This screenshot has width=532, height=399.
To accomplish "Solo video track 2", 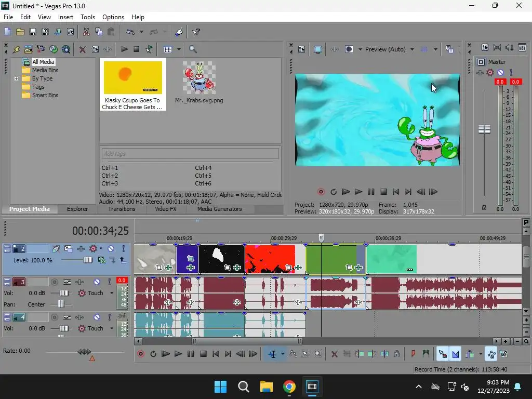I will click(x=123, y=249).
